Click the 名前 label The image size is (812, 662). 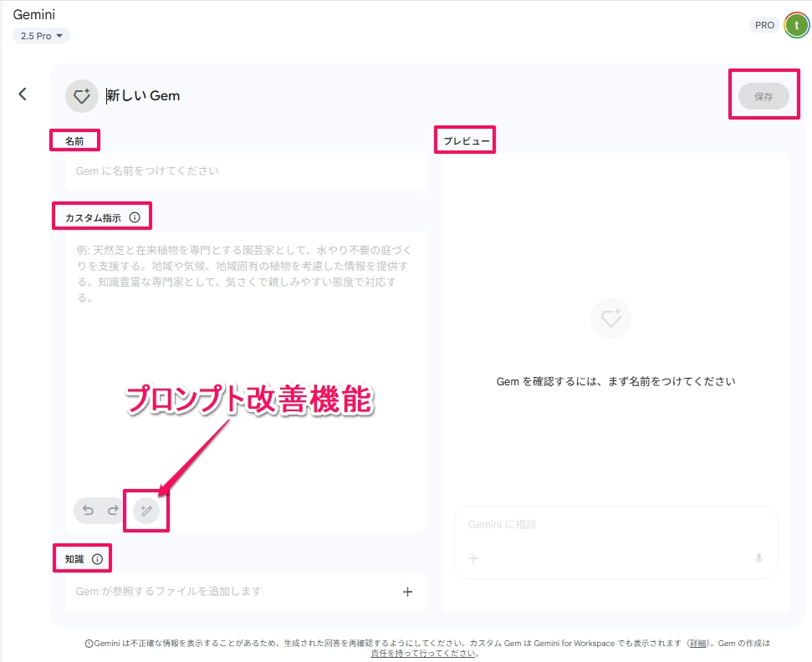pos(74,140)
